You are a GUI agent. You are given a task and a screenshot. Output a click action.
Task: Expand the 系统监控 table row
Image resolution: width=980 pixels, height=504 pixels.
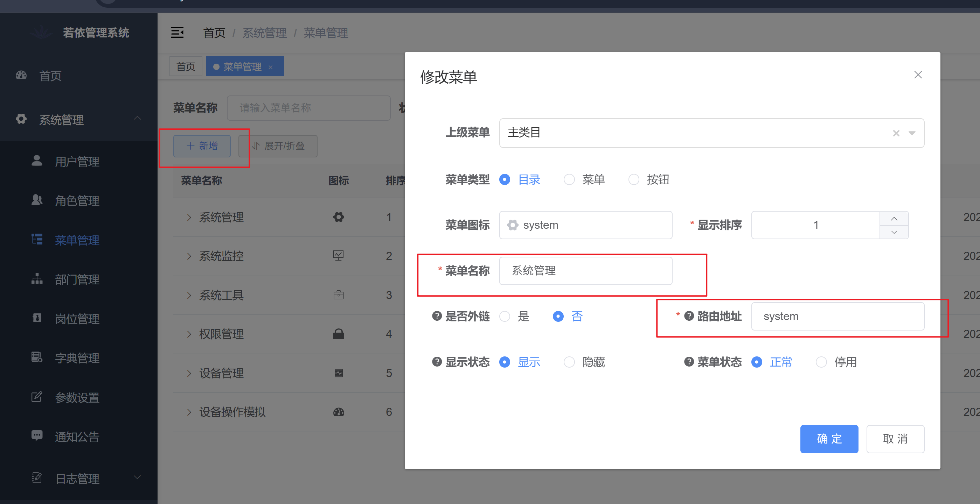click(189, 256)
